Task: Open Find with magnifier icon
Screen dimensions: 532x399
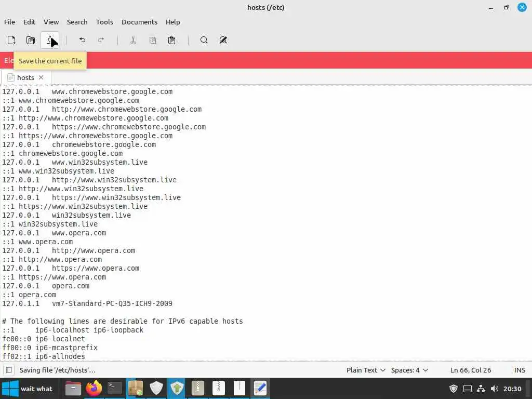Action: 204,40
